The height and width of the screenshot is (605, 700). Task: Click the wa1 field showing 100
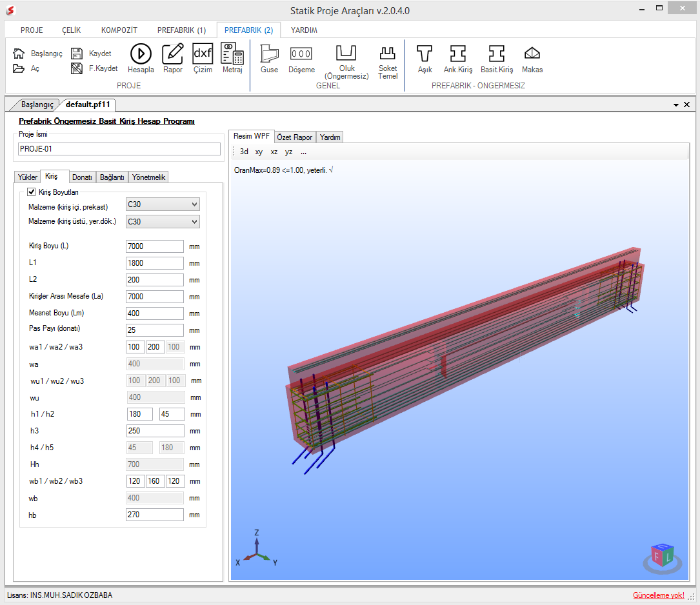[x=135, y=346]
